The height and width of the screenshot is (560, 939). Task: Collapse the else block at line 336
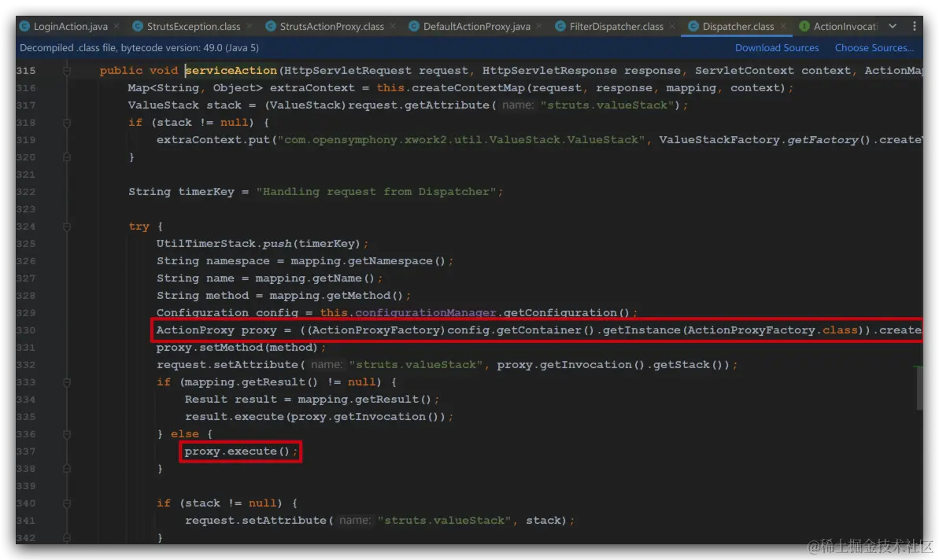point(66,434)
